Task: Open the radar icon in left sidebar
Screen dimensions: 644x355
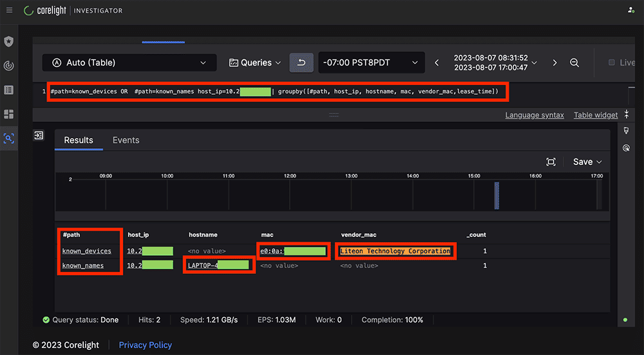Action: coord(9,66)
